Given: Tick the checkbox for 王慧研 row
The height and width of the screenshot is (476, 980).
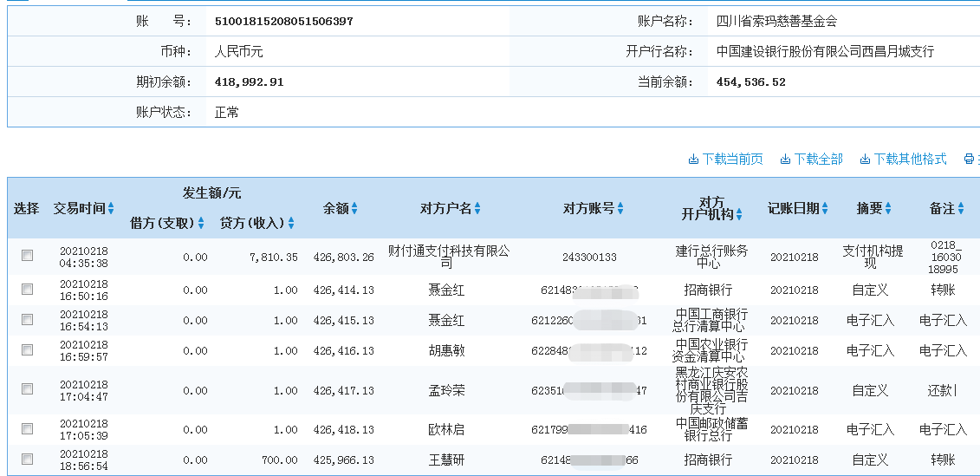Looking at the screenshot, I should click(27, 460).
